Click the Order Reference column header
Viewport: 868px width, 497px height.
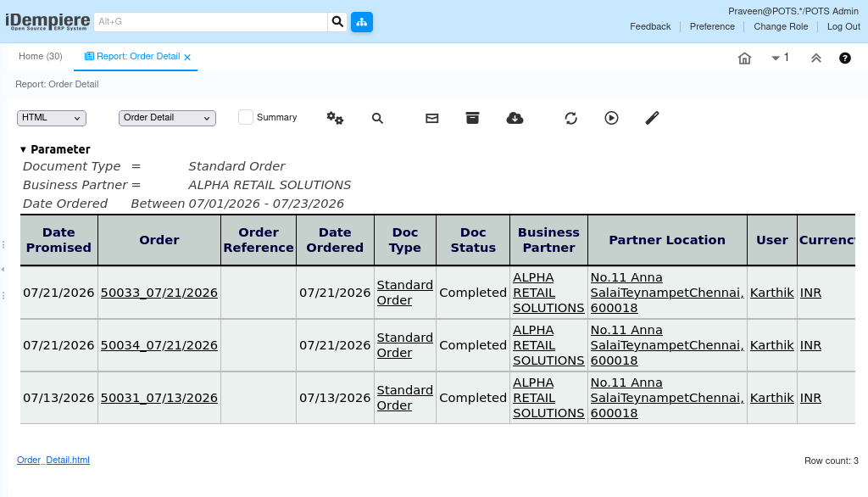259,240
